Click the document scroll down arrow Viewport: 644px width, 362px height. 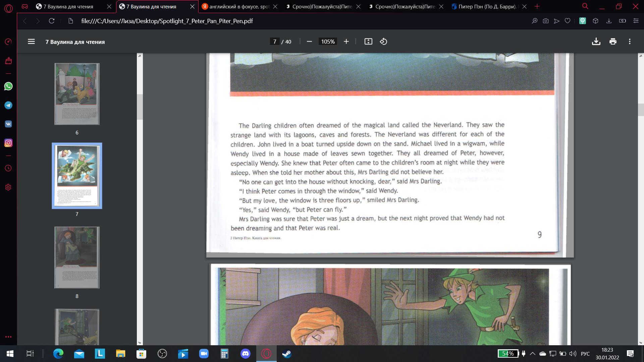641,343
